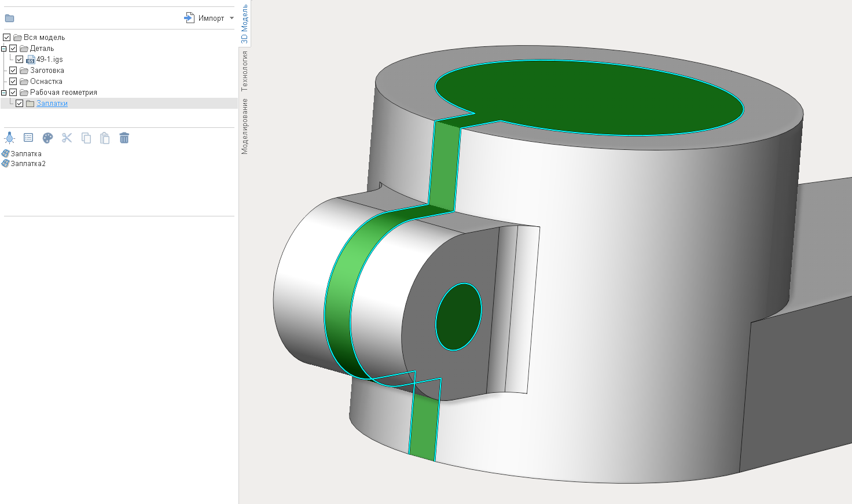
Task: Click the copy icon in the toolbar
Action: [86, 138]
